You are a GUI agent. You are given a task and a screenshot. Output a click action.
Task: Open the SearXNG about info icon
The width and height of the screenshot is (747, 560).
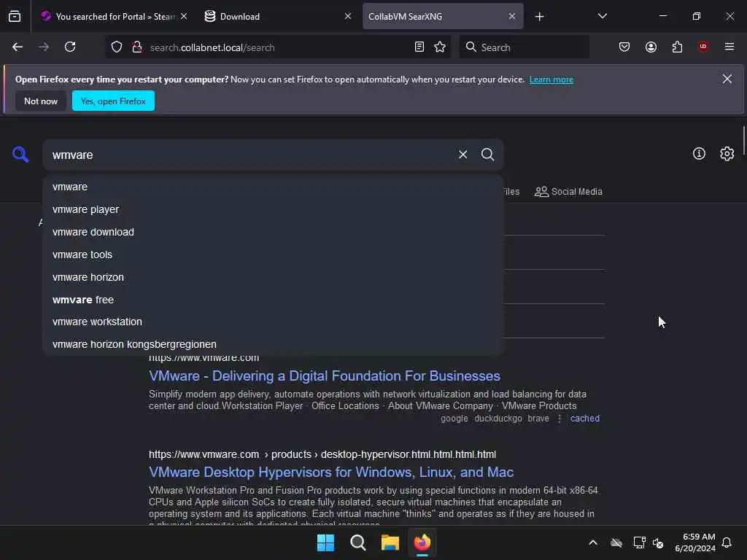[699, 154]
